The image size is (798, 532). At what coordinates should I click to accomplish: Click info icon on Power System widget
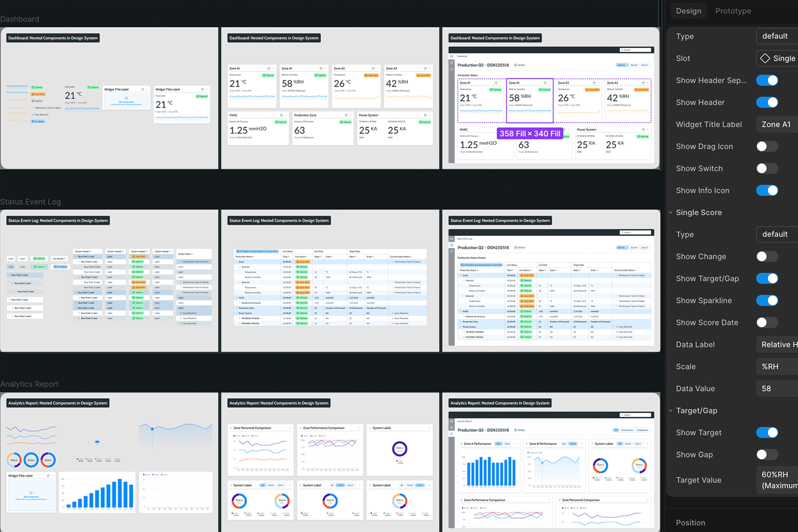click(643, 130)
